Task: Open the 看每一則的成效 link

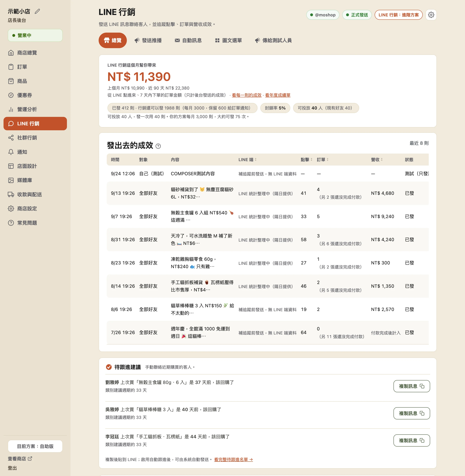Action: (x=246, y=95)
